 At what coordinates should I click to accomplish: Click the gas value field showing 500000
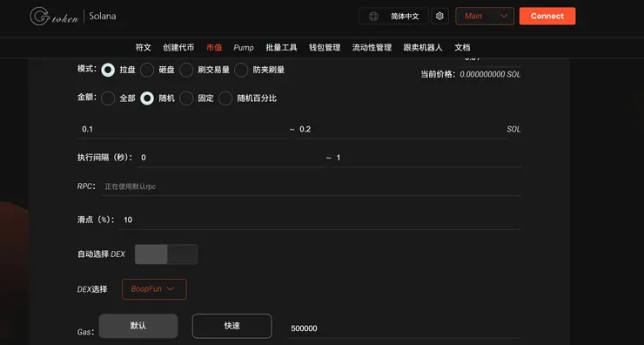pos(402,328)
